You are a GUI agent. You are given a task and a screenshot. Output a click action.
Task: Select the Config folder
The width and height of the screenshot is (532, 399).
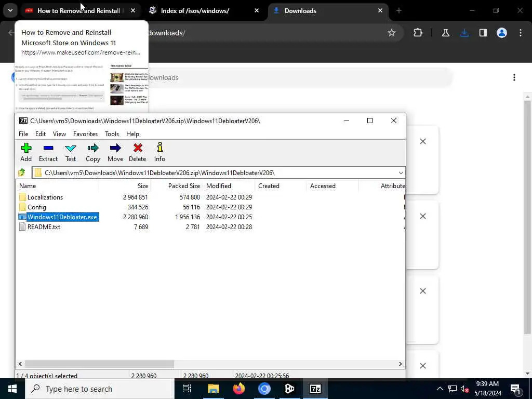(37, 207)
